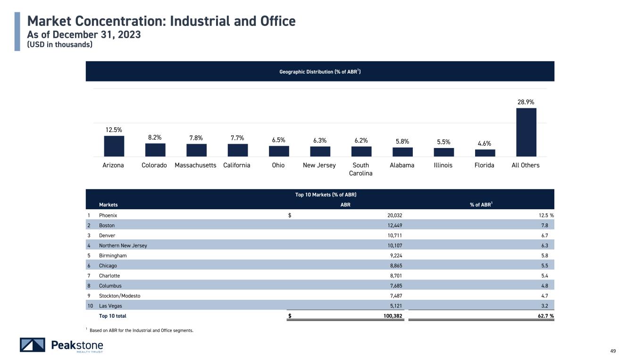
Task: Click the Markets column header
Action: (108, 205)
